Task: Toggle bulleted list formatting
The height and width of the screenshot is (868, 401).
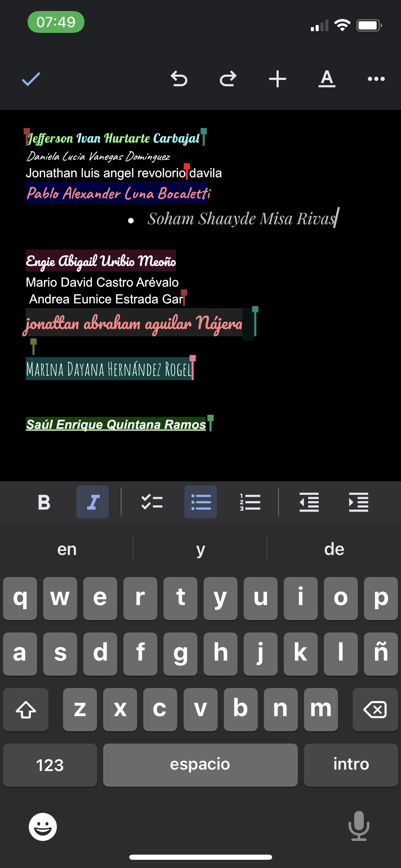Action: [200, 502]
